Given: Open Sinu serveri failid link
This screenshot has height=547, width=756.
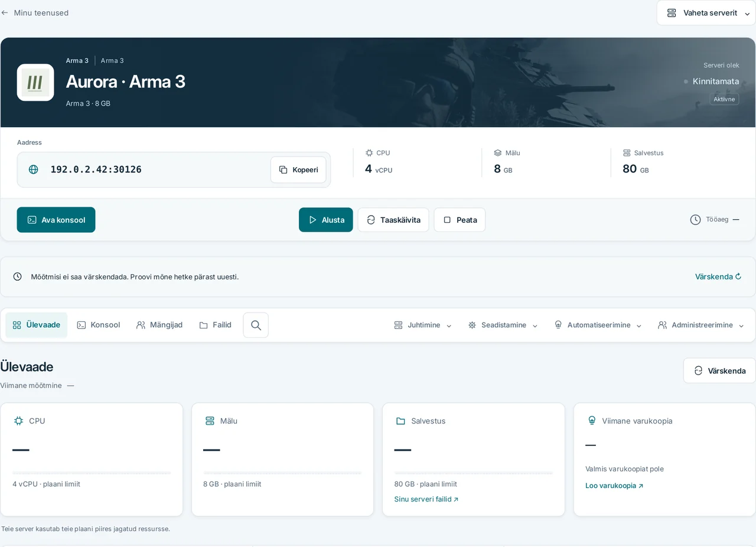Looking at the screenshot, I should point(426,499).
